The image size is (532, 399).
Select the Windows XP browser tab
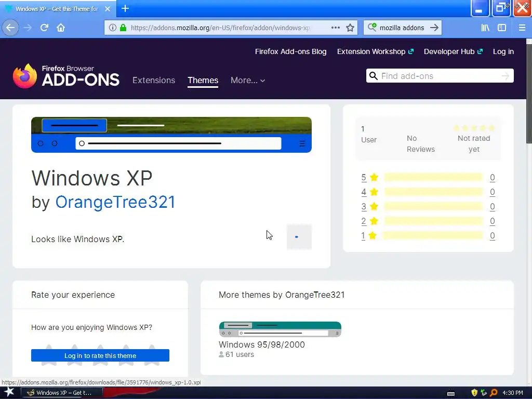coord(58,9)
